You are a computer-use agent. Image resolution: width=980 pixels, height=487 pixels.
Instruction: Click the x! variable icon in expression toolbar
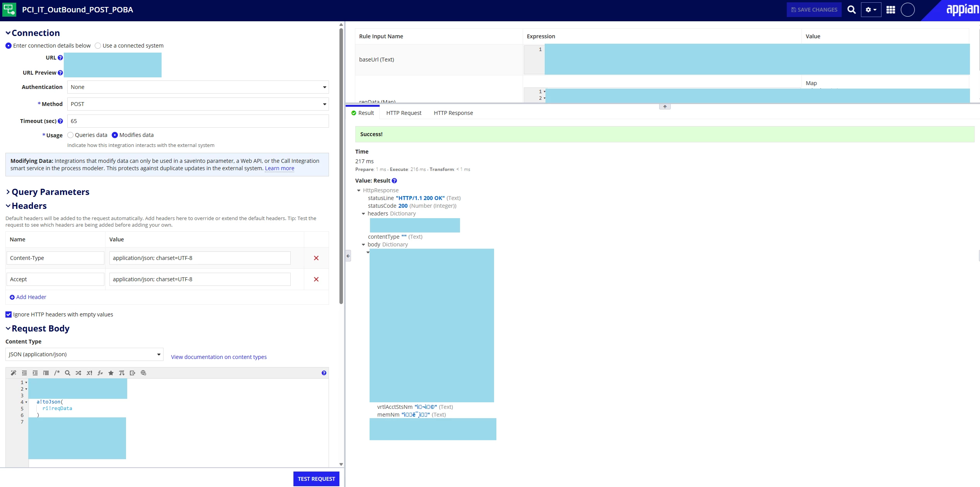coord(89,373)
